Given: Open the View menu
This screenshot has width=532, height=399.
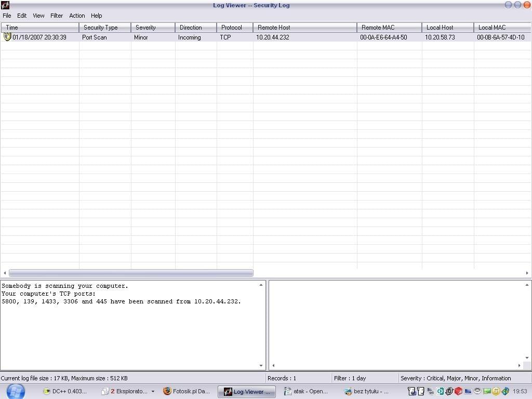Looking at the screenshot, I should (38, 16).
